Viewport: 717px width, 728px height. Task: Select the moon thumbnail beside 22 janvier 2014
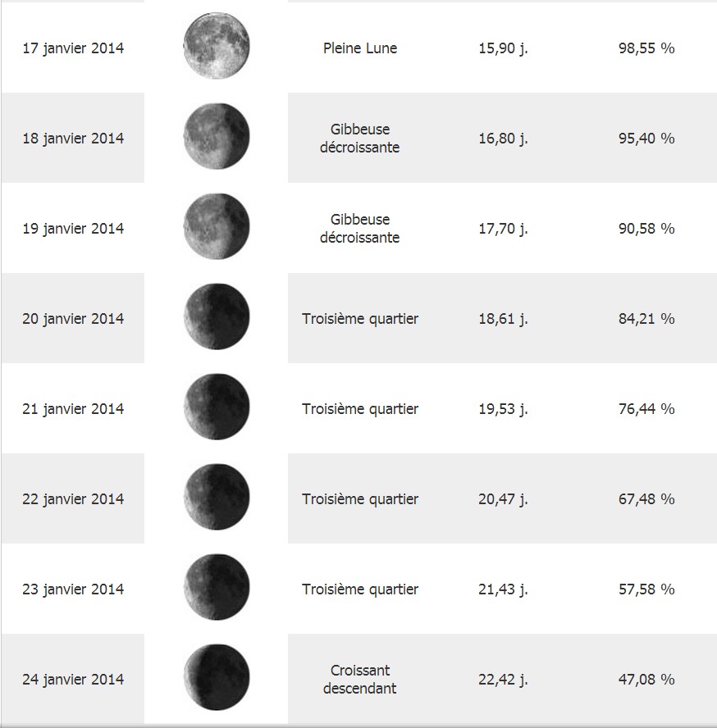point(217,496)
